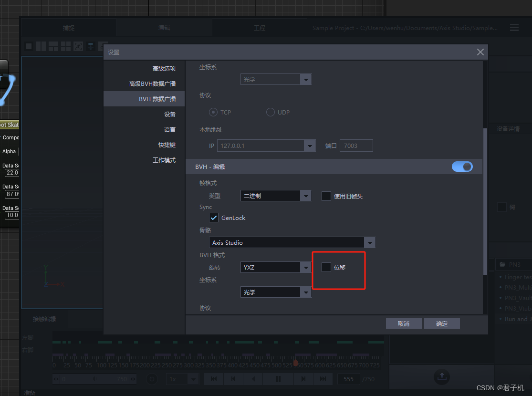Viewport: 532px width, 396px height.
Task: Select the UDP protocol radio button
Action: click(x=270, y=112)
